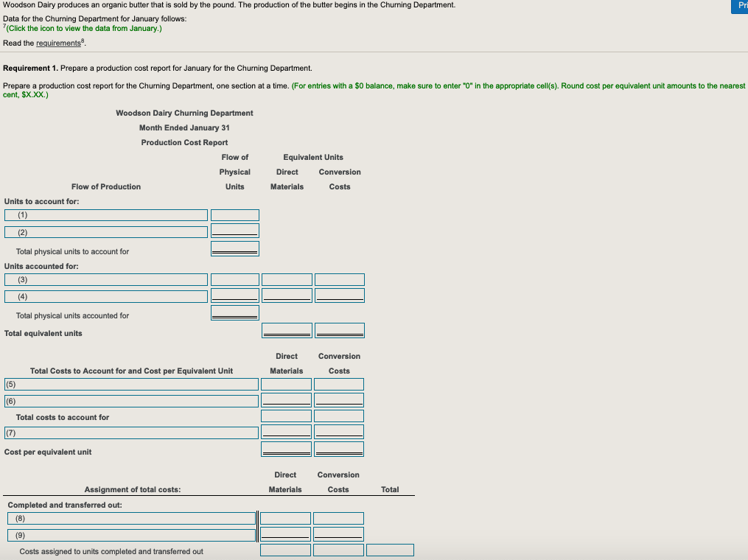
Task: Open dropdown (7) above Cost per equivalent unit
Action: [x=130, y=433]
